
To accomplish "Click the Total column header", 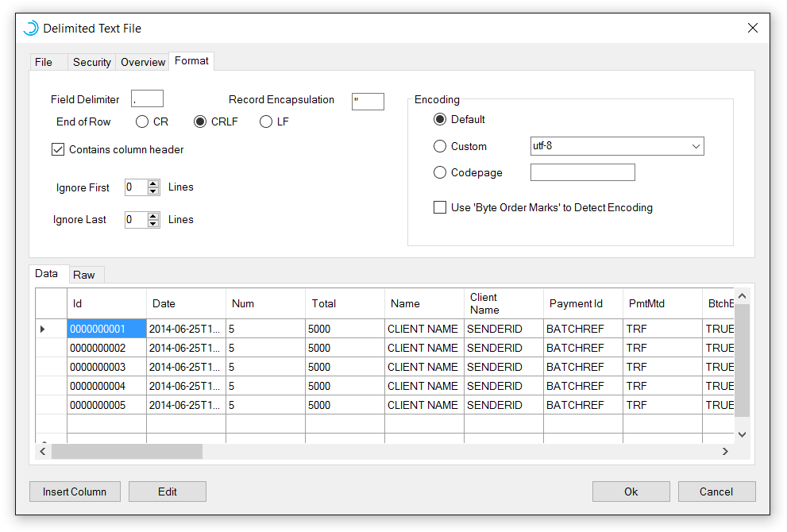I will (345, 303).
